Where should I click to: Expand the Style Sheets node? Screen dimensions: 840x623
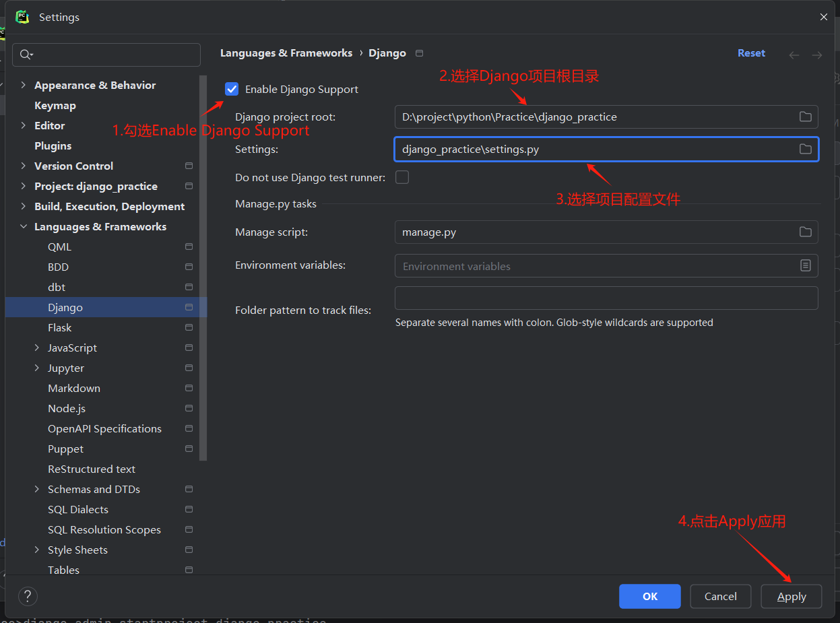coord(37,550)
